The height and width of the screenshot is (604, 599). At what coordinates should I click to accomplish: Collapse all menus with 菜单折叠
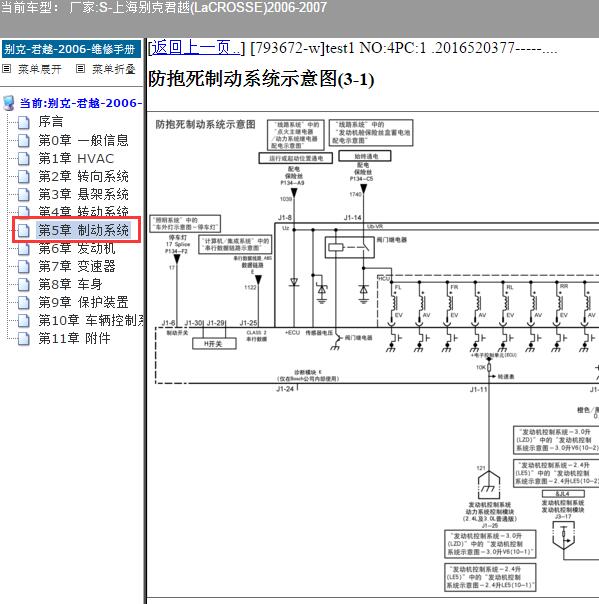coord(114,69)
